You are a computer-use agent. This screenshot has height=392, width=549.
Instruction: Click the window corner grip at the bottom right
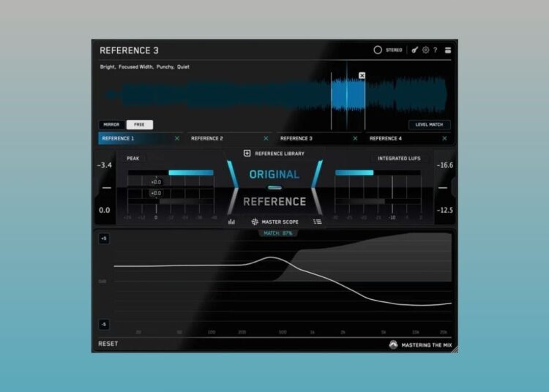point(455,350)
